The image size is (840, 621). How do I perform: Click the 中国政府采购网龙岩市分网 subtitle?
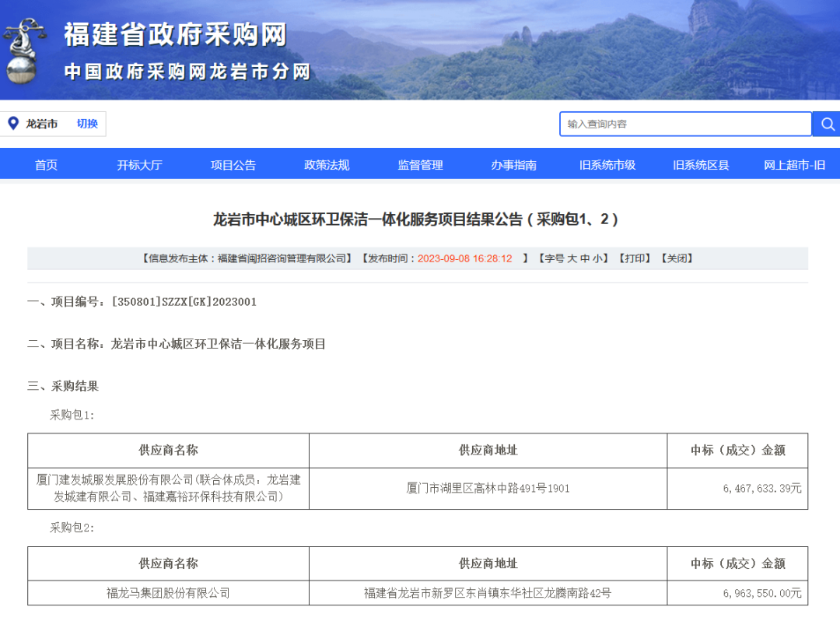pos(187,72)
